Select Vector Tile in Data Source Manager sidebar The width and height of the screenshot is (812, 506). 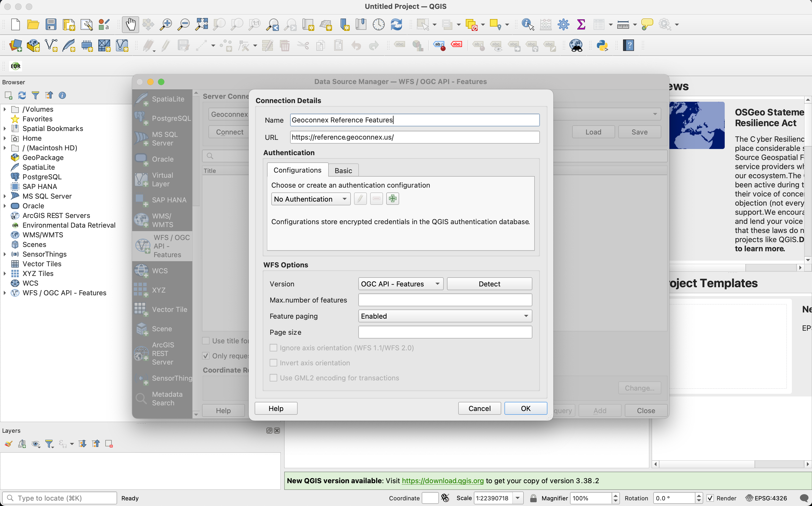[163, 310]
